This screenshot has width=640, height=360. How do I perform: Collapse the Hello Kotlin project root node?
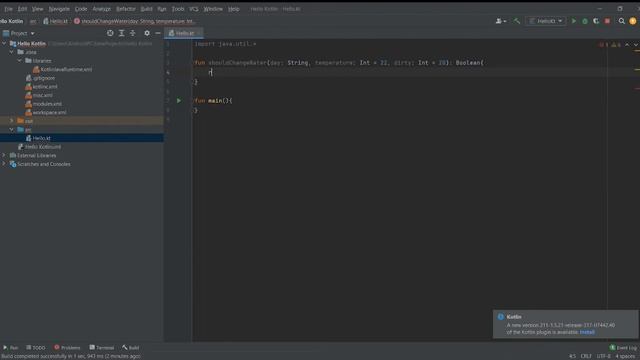pos(4,43)
